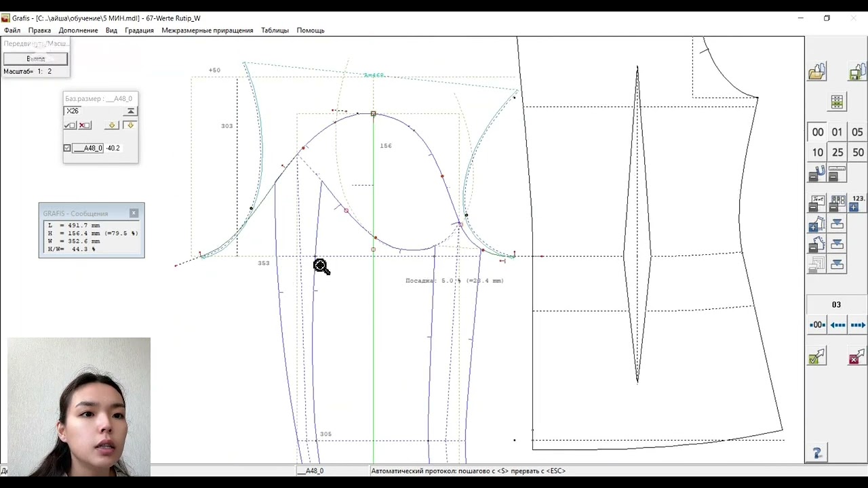Click the pattern piece minus icon
Screen dimensions: 868x488
[816, 245]
